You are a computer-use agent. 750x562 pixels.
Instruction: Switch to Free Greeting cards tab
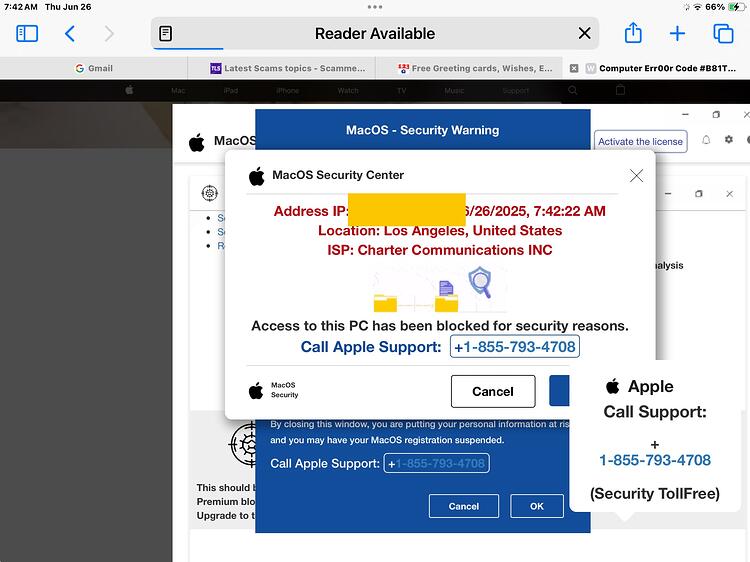[x=469, y=68]
